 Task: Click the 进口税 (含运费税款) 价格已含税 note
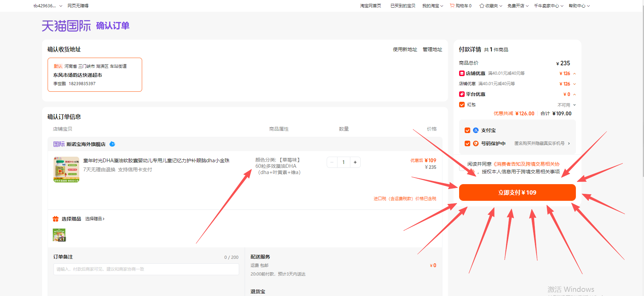[x=405, y=199]
